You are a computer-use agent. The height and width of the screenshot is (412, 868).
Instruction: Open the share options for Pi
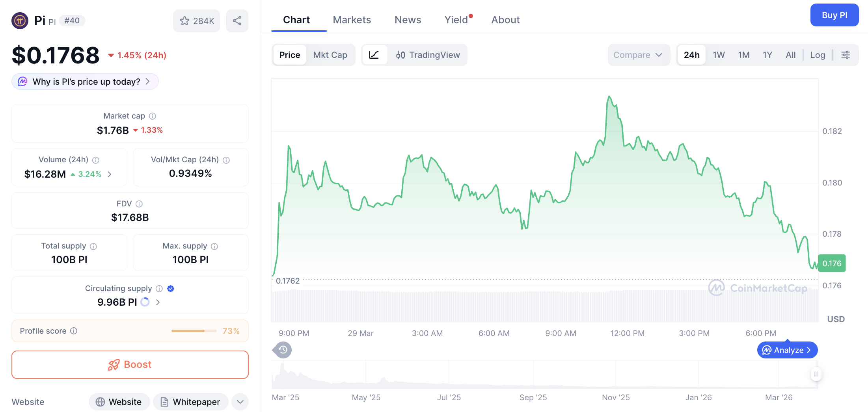[237, 21]
